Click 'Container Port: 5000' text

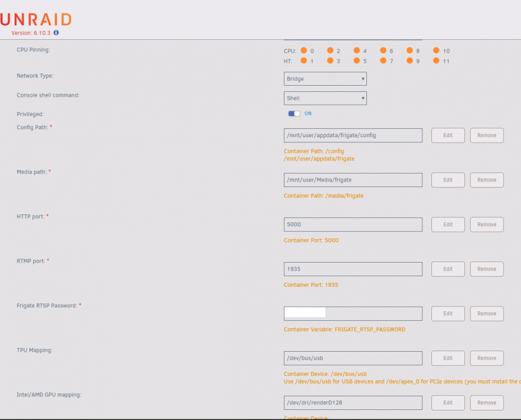(311, 240)
